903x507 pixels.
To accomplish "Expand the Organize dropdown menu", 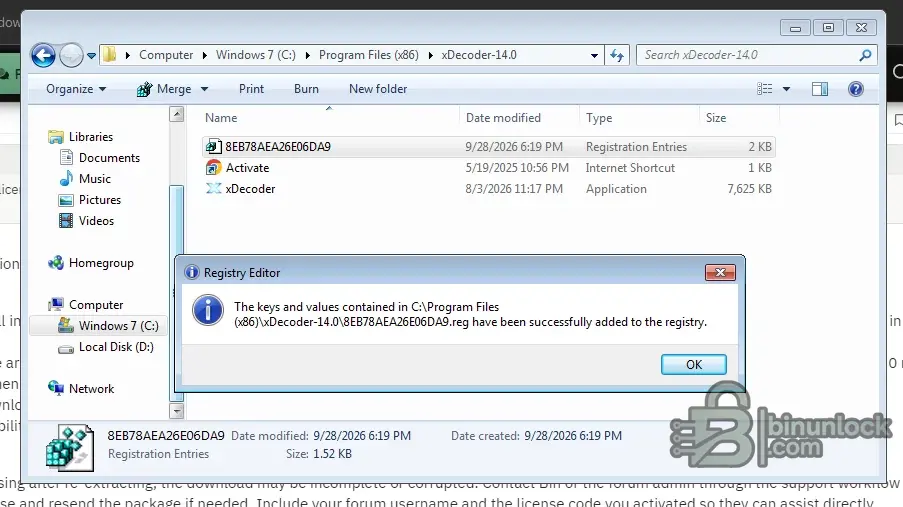I will pos(76,89).
